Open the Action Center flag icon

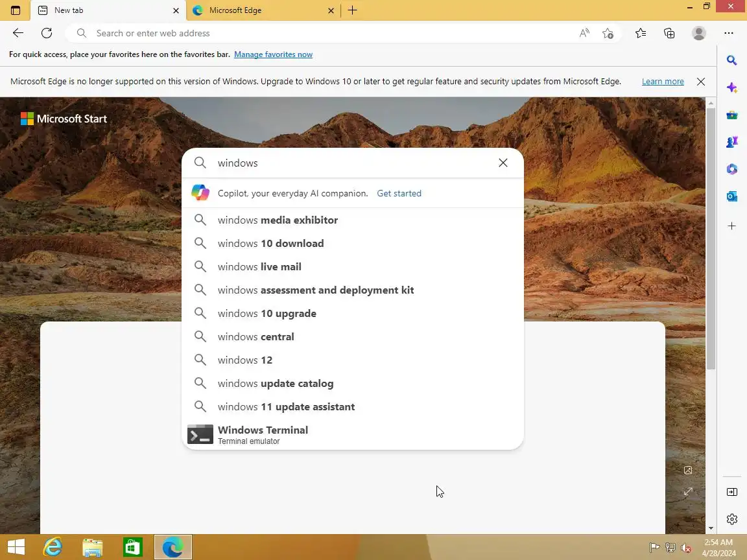click(654, 548)
